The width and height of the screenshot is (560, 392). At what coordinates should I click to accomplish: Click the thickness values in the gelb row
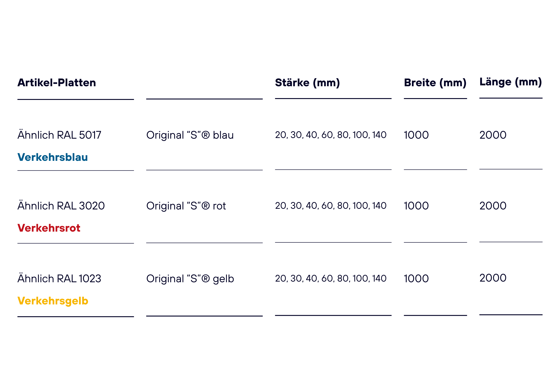point(331,278)
